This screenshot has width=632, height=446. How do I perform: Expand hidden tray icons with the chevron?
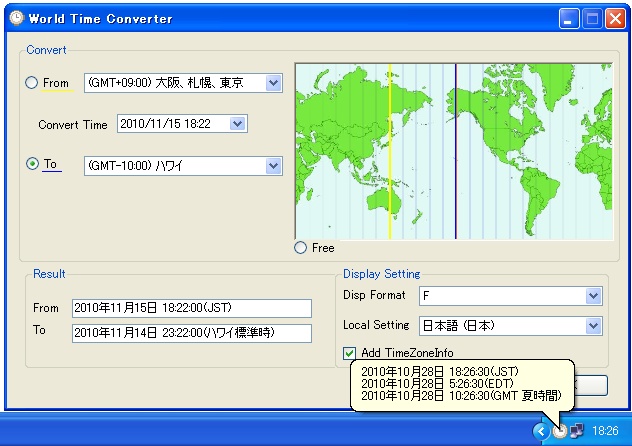(541, 431)
